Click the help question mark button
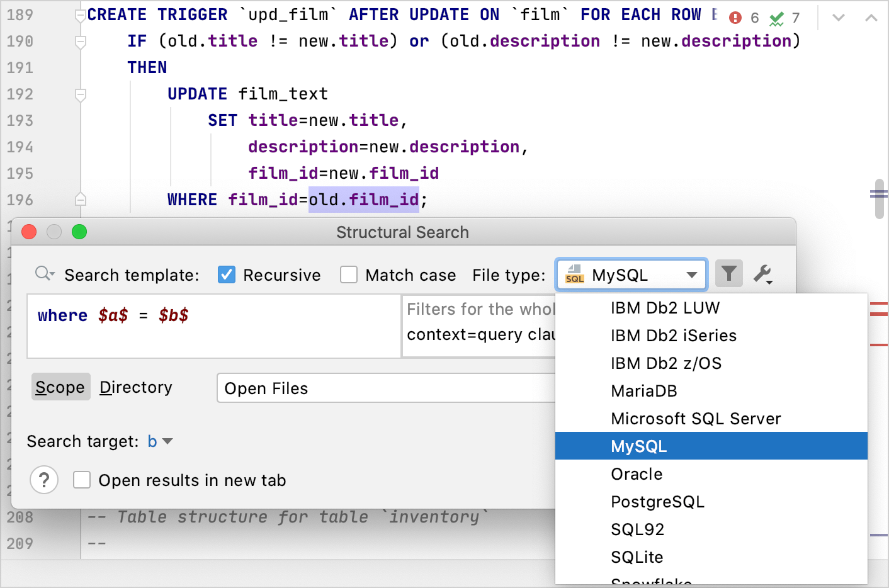The image size is (889, 588). click(x=44, y=480)
